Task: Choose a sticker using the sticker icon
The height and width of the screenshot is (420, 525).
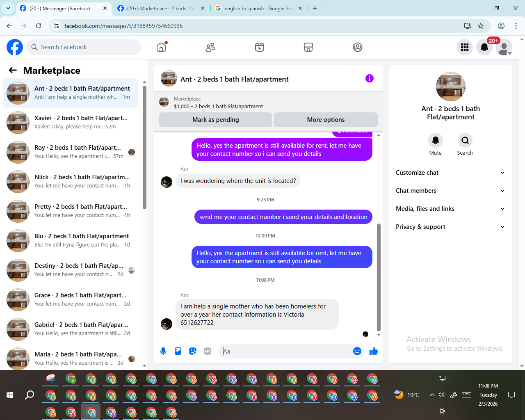Action: [x=193, y=351]
